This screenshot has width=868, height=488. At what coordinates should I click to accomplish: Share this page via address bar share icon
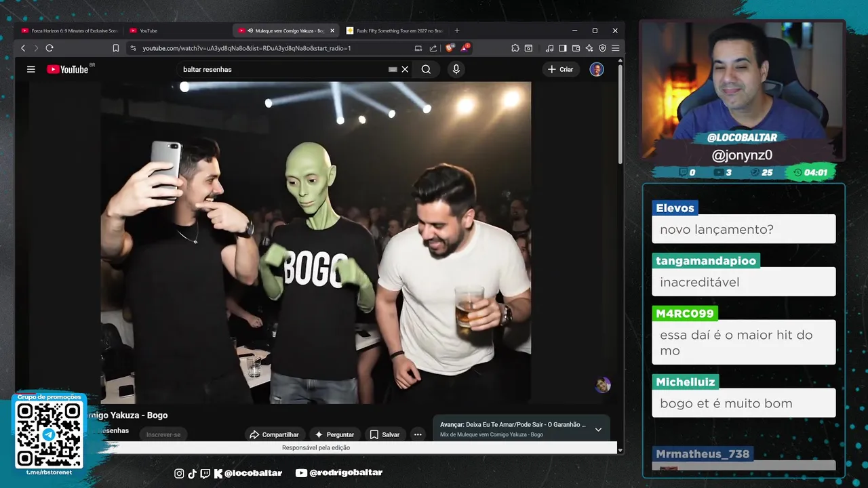click(x=433, y=48)
